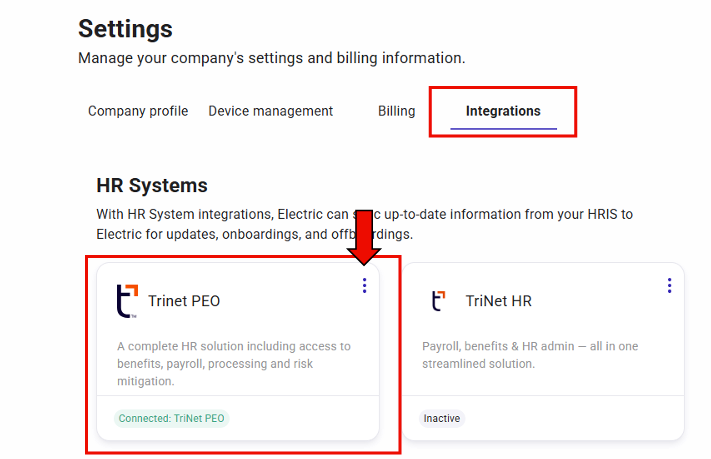This screenshot has height=459, width=711.
Task: Click the Trinet PEO description text
Action: click(x=234, y=364)
